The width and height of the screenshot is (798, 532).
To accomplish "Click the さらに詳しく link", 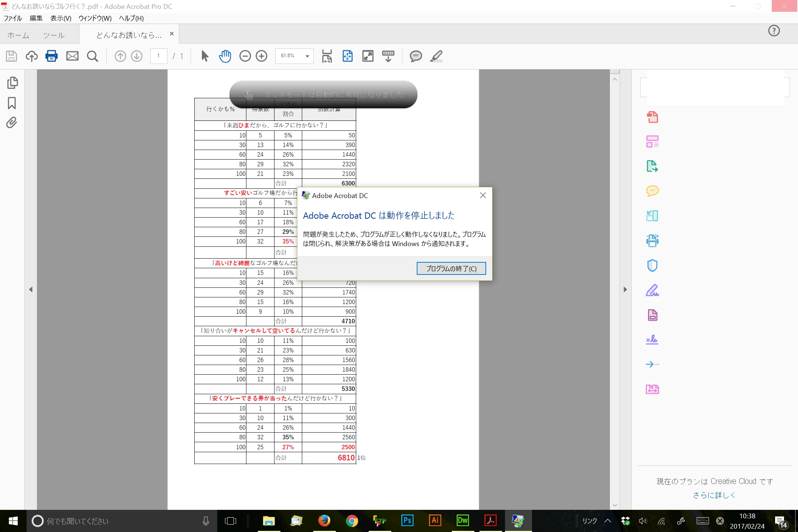I will 714,495.
